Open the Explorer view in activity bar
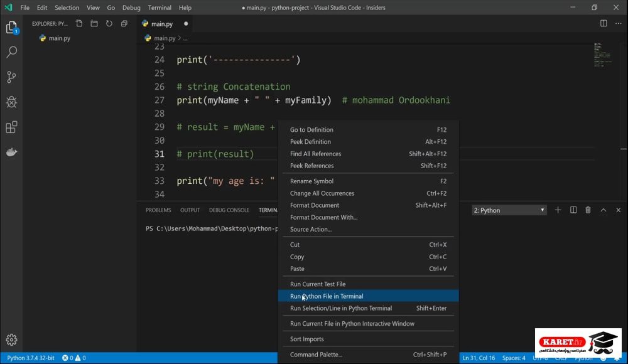 [11, 27]
